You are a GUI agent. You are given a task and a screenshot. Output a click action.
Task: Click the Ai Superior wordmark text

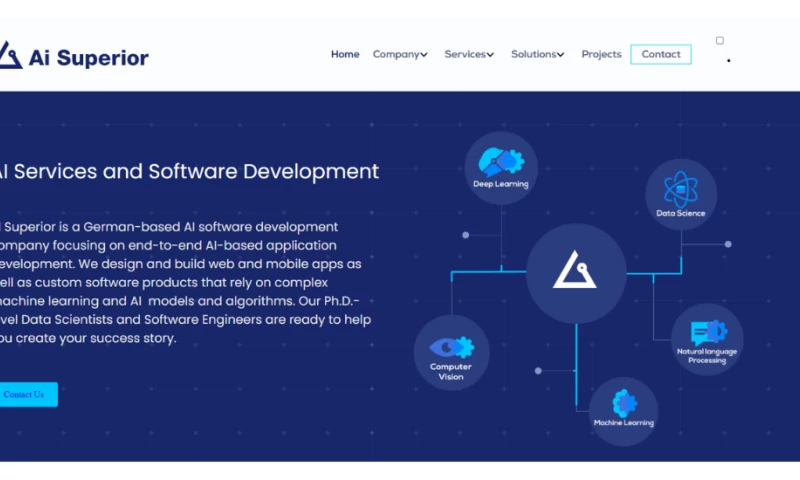point(89,57)
